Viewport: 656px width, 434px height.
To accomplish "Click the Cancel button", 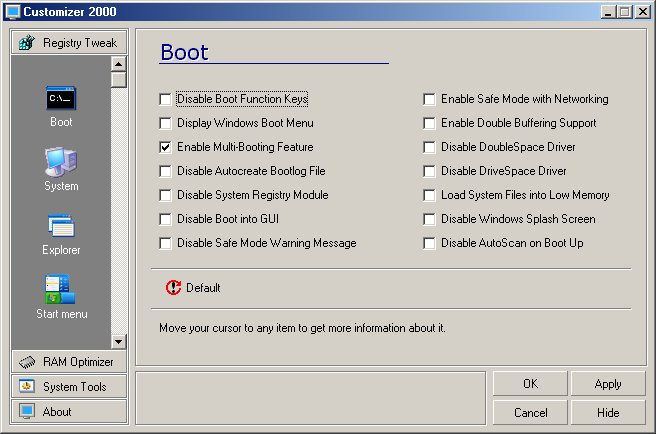I will (530, 412).
